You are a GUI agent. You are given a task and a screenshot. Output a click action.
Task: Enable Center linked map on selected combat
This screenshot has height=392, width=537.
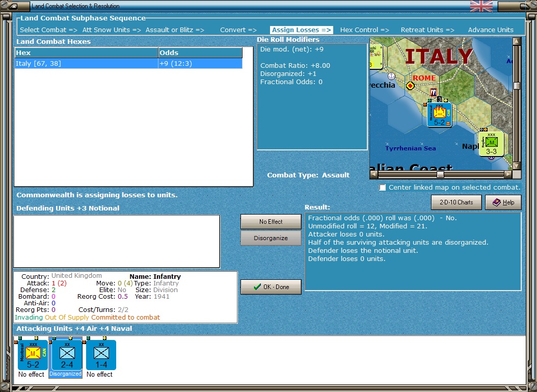pos(383,188)
